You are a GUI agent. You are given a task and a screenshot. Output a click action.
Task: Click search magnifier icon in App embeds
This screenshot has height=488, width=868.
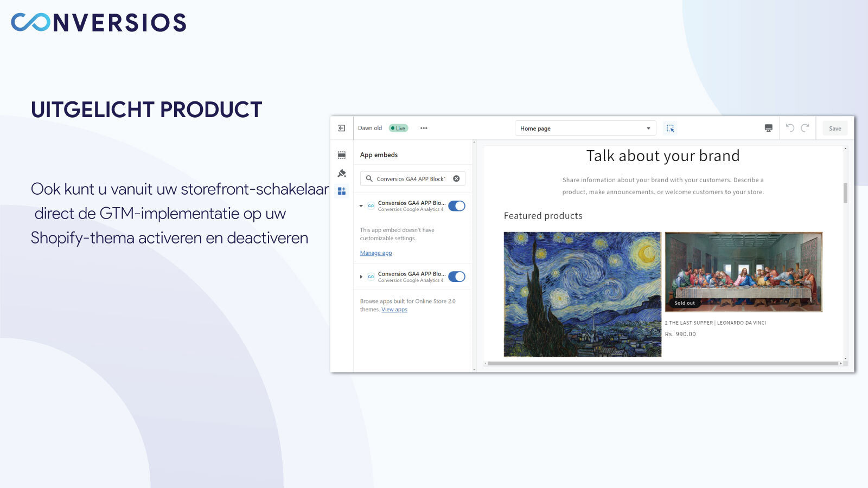click(369, 178)
